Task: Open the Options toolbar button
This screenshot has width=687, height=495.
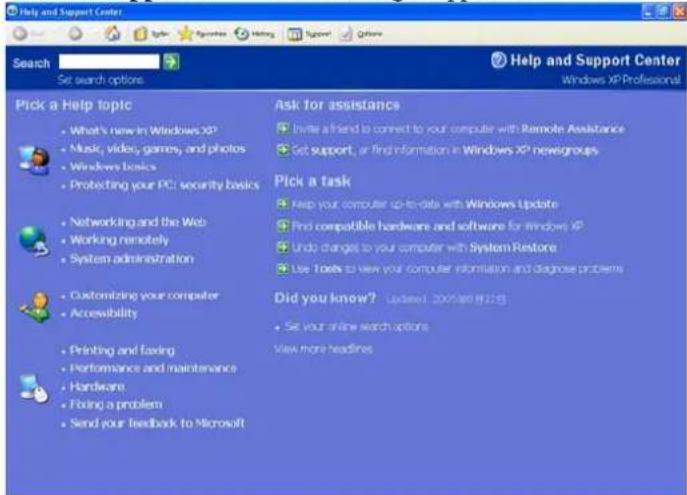Action: (x=362, y=34)
